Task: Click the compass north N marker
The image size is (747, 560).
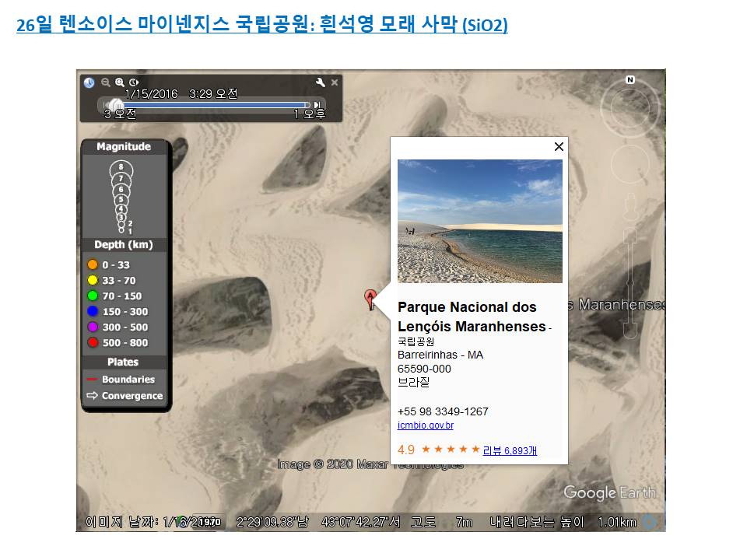Action: pos(630,79)
